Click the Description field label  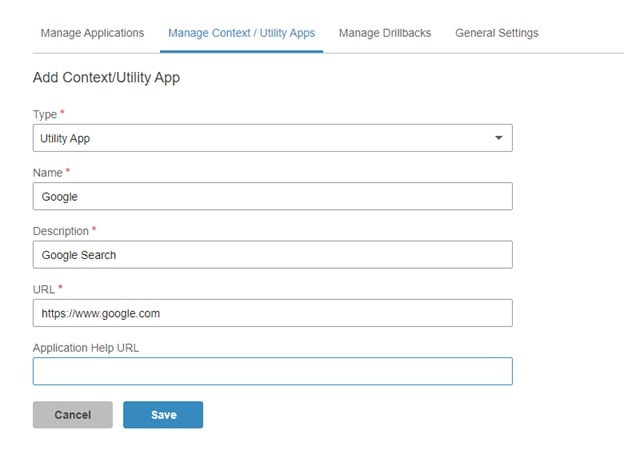coord(61,231)
